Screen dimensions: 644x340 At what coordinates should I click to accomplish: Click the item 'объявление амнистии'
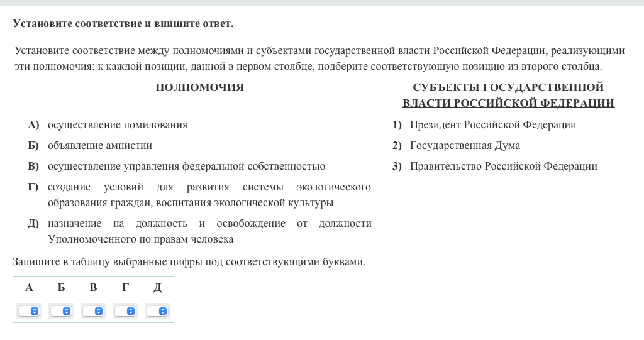coord(100,146)
